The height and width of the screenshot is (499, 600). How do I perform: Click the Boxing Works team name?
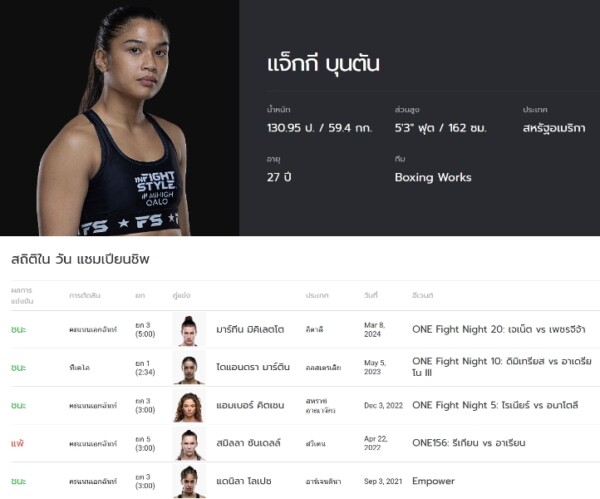pos(433,177)
